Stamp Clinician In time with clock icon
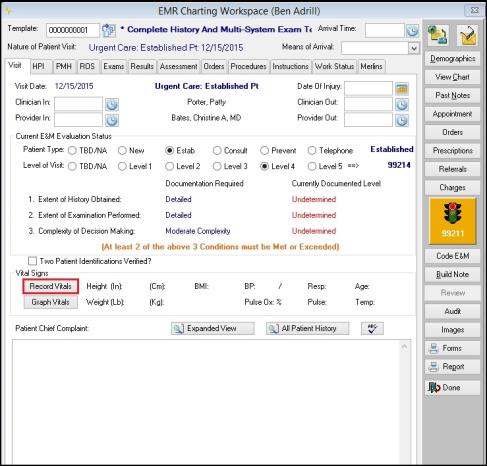The height and width of the screenshot is (466, 487). [x=112, y=105]
